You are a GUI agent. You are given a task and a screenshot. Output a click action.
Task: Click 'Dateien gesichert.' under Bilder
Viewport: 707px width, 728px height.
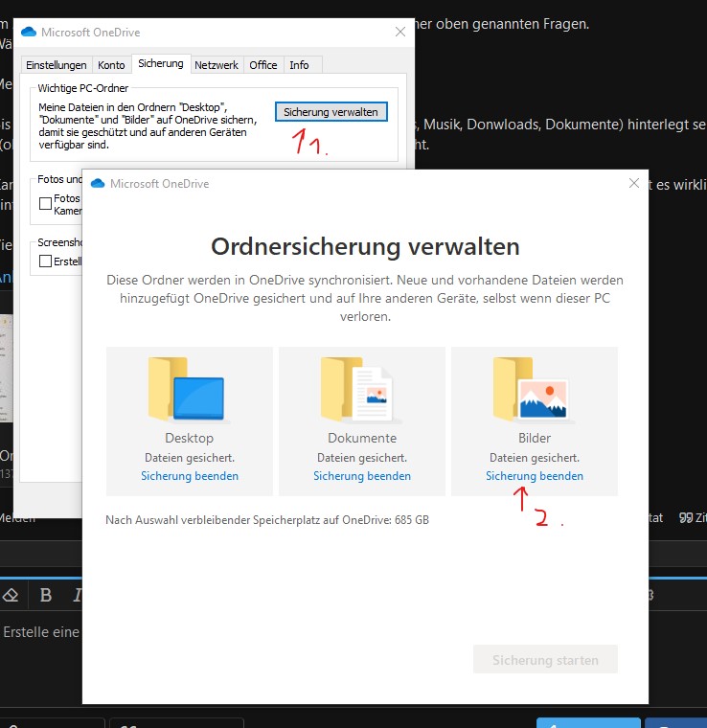[x=535, y=458]
